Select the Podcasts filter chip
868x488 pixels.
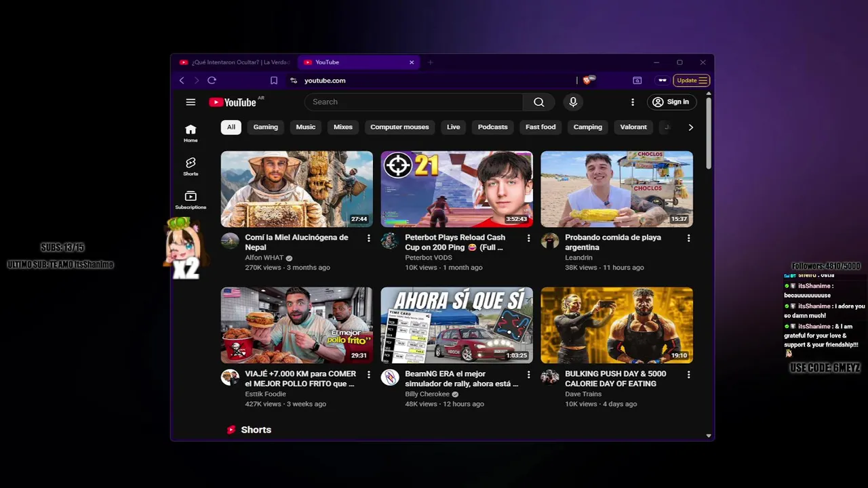[x=493, y=127]
